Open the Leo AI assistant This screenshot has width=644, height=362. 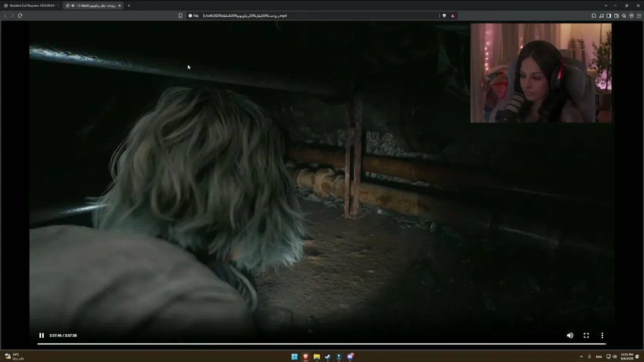tap(624, 16)
